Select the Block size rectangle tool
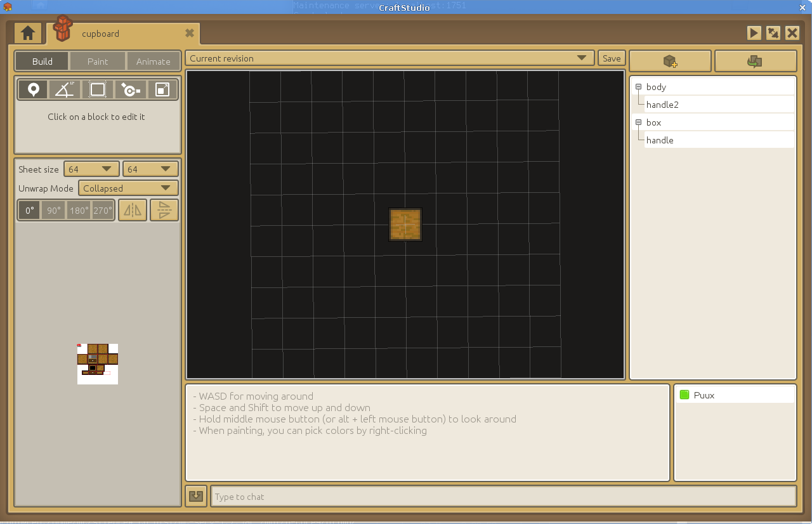Viewport: 812px width, 524px height. (98, 89)
